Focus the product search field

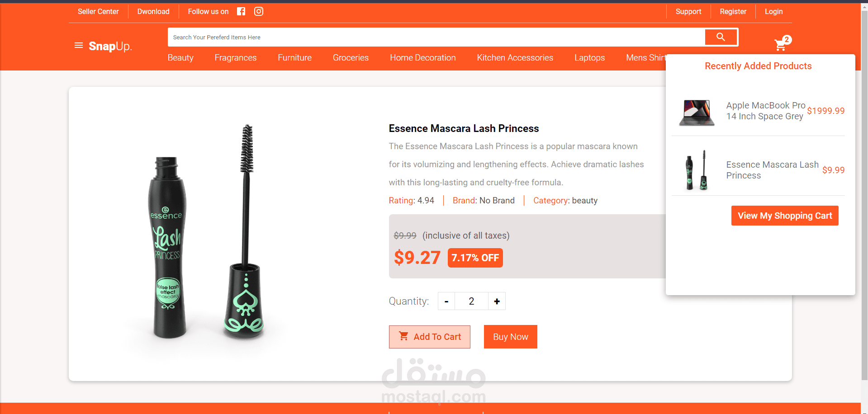[436, 37]
